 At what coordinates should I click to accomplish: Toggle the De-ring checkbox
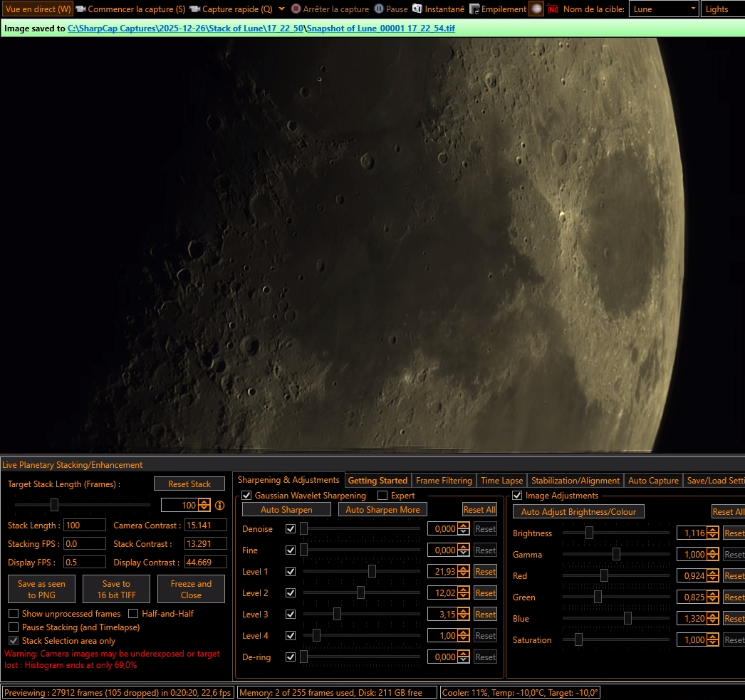[291, 657]
